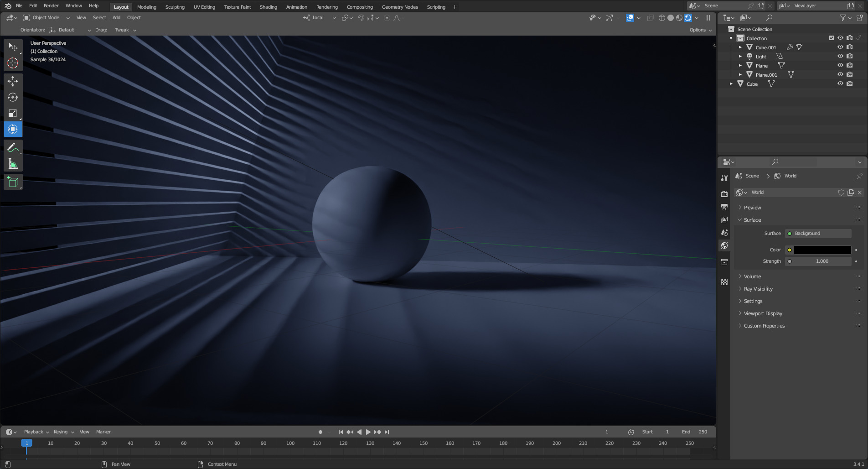Uncheck the Collection exclude checkbox
The image size is (868, 469).
point(831,38)
